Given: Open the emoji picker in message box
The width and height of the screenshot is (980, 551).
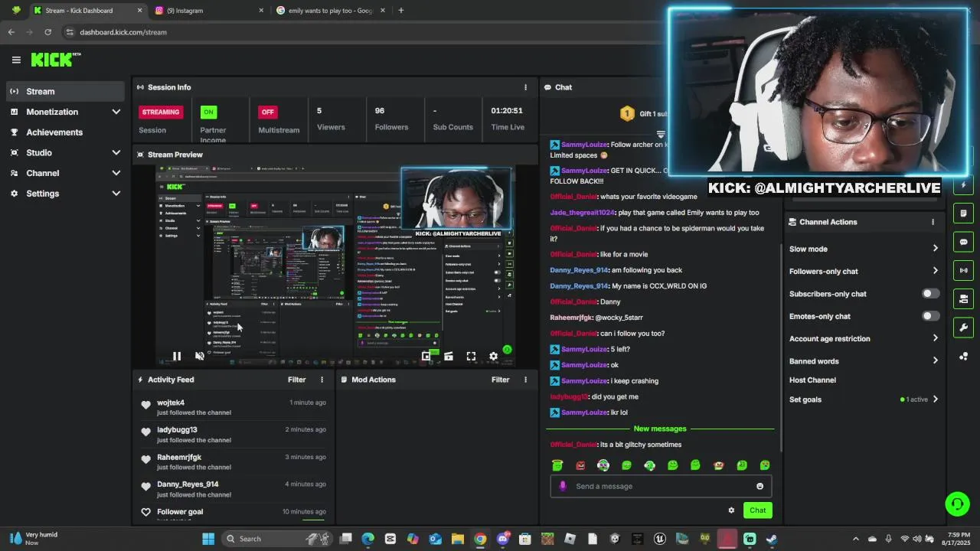Looking at the screenshot, I should tap(759, 486).
